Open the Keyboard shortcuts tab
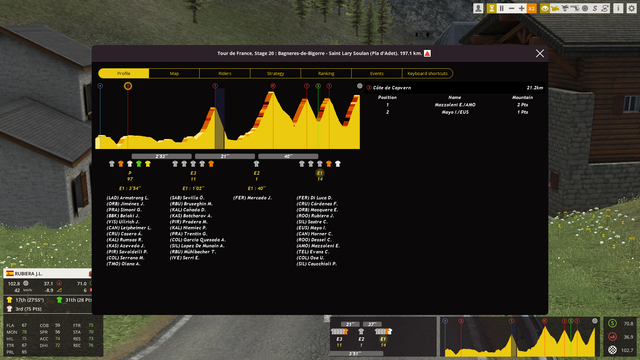Screen dimensions: 640x360 (x=427, y=73)
